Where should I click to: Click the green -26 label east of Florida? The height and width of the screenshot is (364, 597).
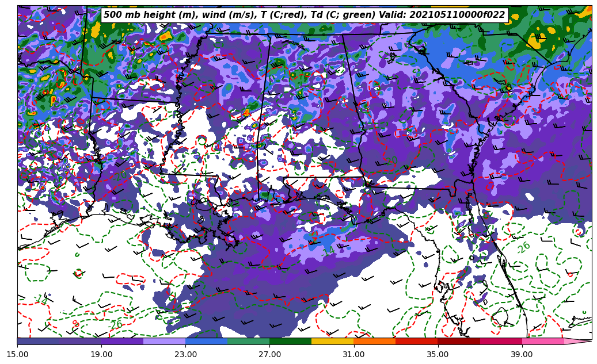point(523,248)
